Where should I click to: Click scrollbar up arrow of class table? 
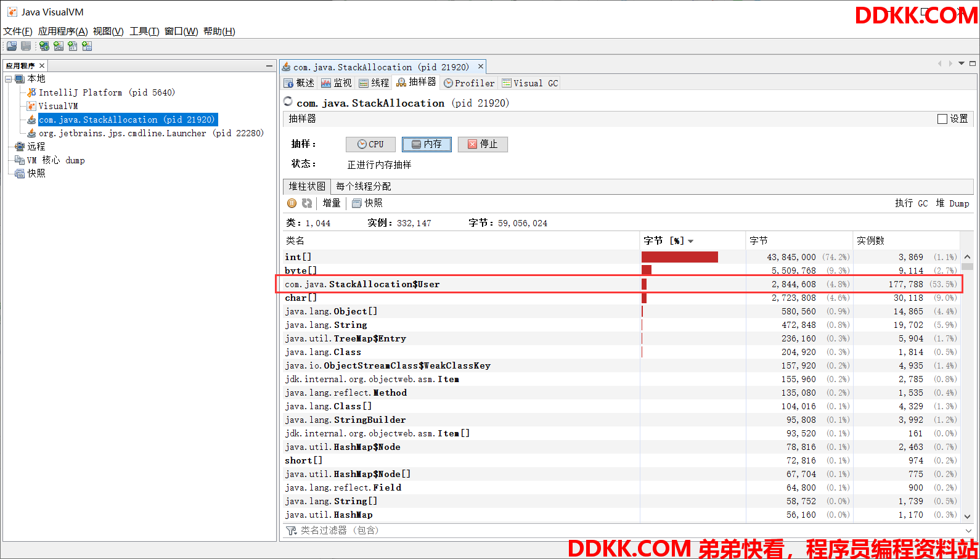click(967, 257)
